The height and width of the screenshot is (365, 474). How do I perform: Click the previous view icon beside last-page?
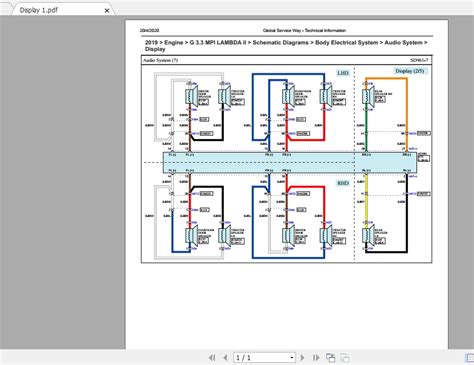click(330, 358)
